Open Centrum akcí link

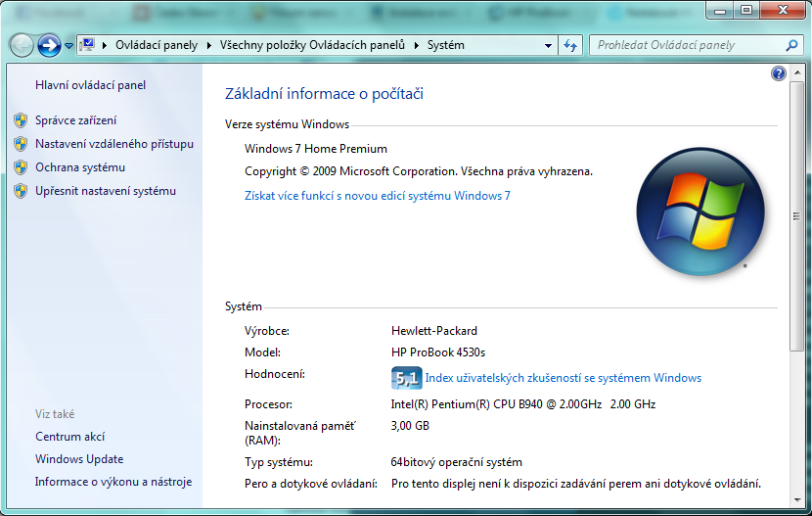pos(69,437)
